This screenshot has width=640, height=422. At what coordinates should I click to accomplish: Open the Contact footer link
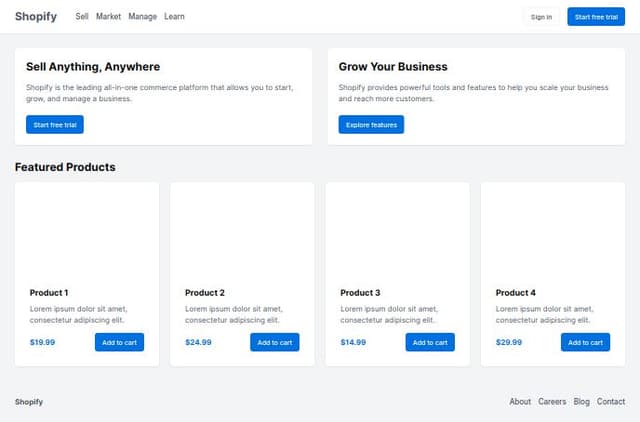pos(611,402)
